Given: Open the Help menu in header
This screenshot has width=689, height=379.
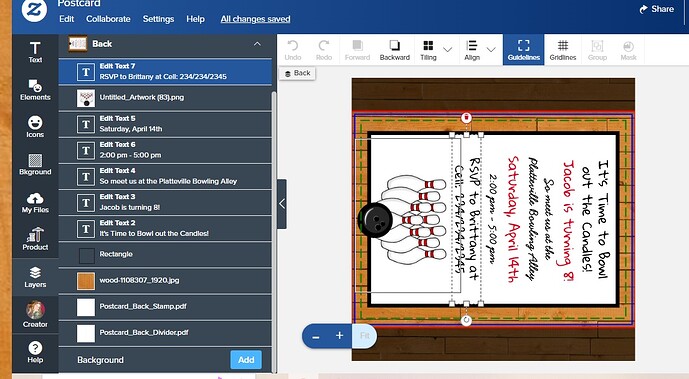Looking at the screenshot, I should pyautogui.click(x=195, y=19).
